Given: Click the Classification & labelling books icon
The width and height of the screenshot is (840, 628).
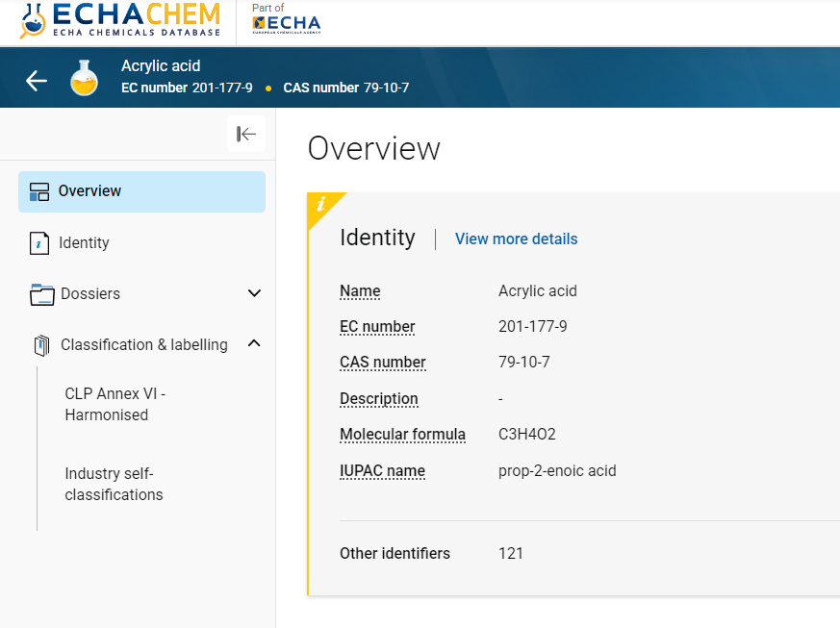Looking at the screenshot, I should (40, 344).
